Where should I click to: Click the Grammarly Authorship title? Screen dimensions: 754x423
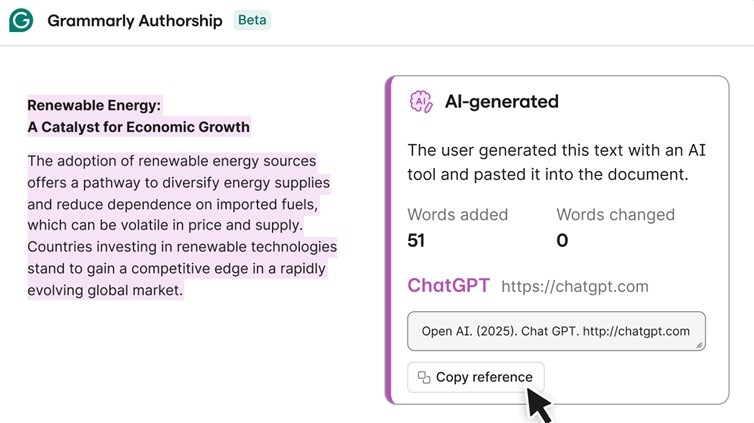click(135, 20)
